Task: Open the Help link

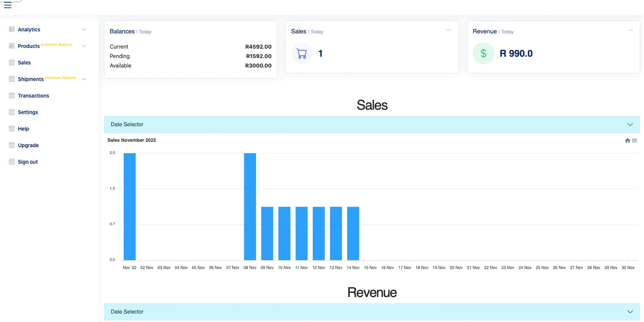Action: click(24, 129)
